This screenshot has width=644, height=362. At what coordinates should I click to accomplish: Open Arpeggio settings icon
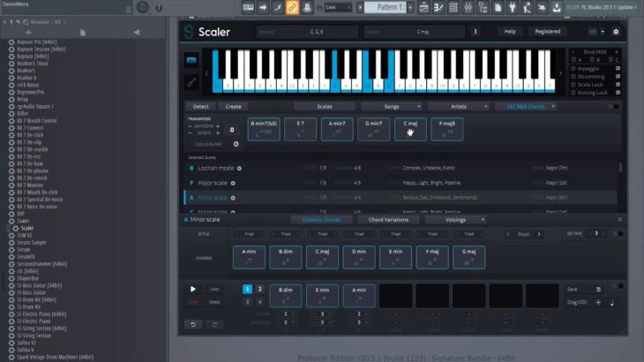click(618, 69)
